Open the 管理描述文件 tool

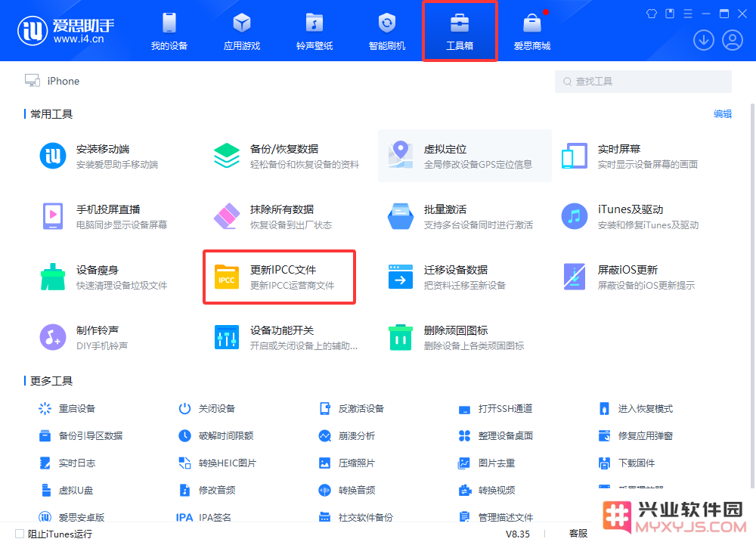496,517
